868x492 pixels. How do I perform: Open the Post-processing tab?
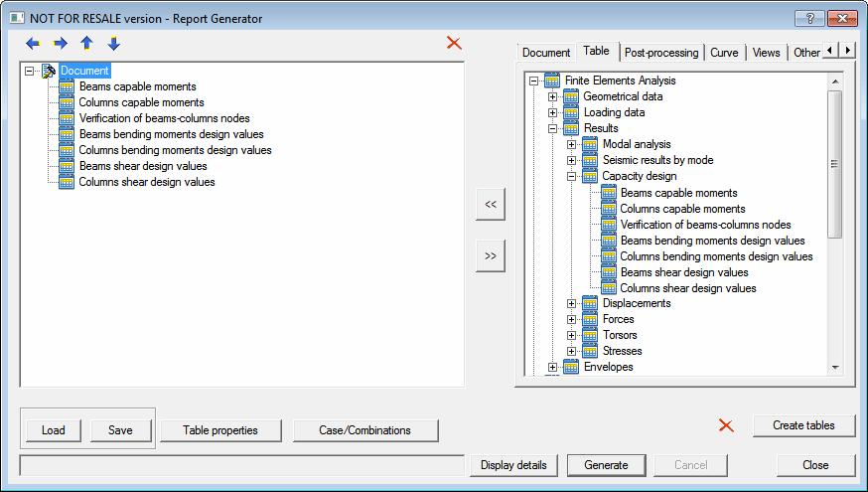[661, 53]
